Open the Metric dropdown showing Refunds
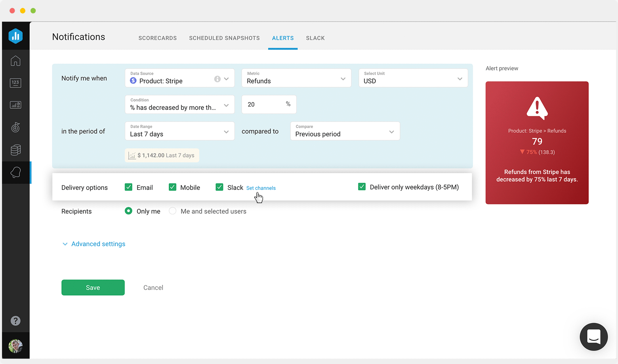The image size is (618, 364). [x=296, y=78]
